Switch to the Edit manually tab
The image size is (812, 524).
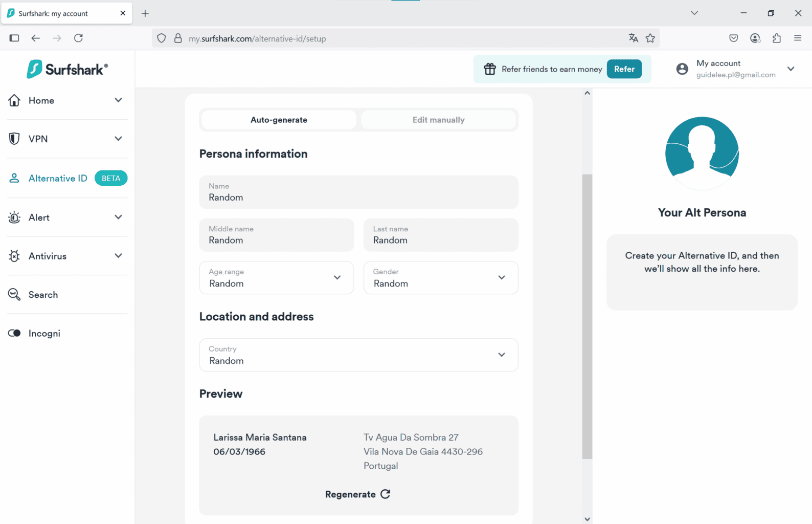point(438,120)
